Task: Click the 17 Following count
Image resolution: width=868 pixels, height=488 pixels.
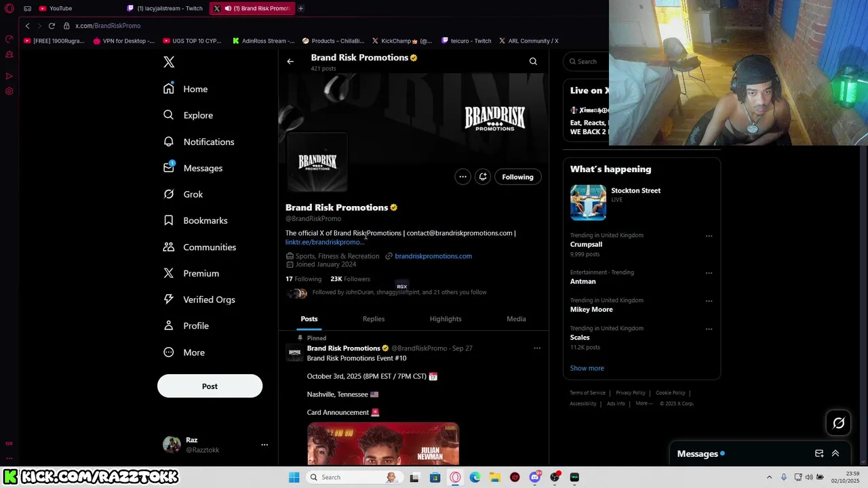Action: pyautogui.click(x=303, y=279)
